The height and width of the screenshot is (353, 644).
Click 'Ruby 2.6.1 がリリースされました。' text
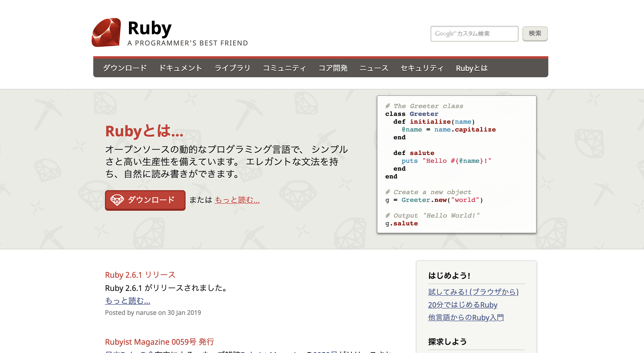click(x=166, y=288)
